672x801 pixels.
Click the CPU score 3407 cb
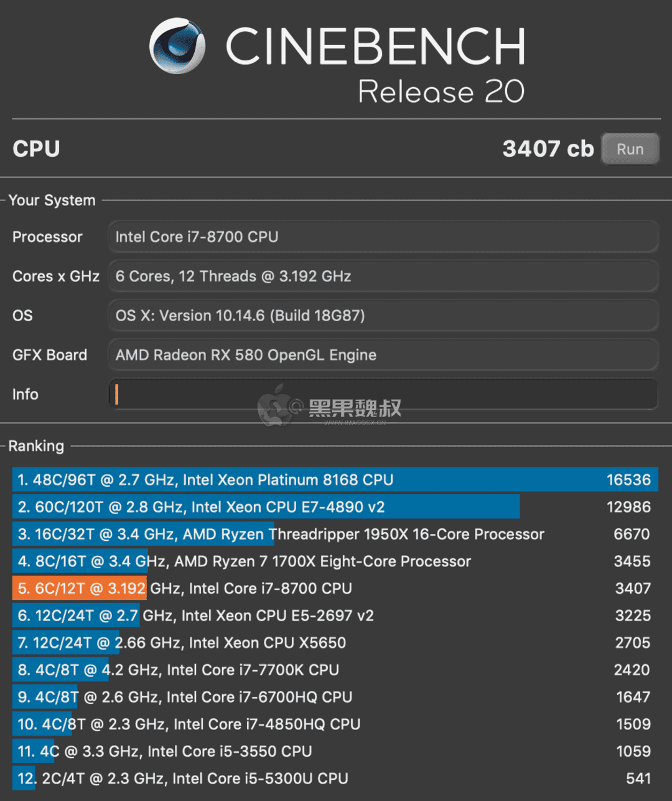coord(547,149)
